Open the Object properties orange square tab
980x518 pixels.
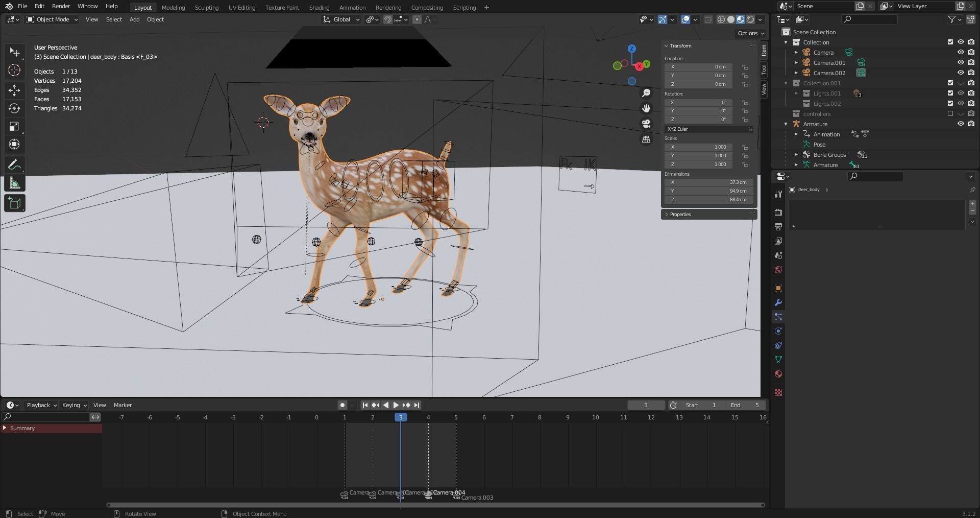click(x=778, y=288)
